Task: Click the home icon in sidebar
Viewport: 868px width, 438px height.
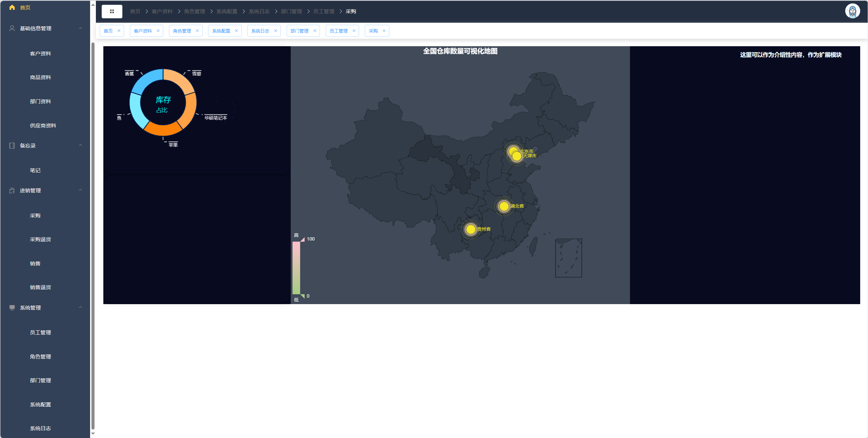Action: [x=12, y=7]
